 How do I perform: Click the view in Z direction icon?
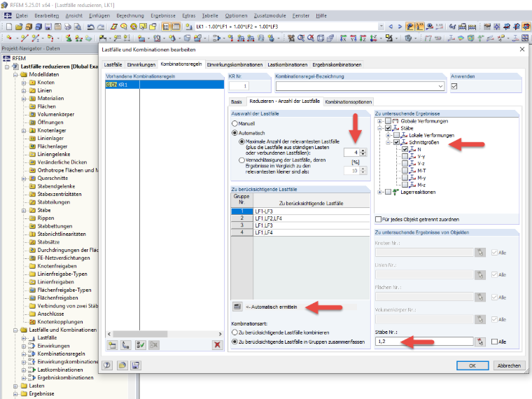[x=363, y=38]
